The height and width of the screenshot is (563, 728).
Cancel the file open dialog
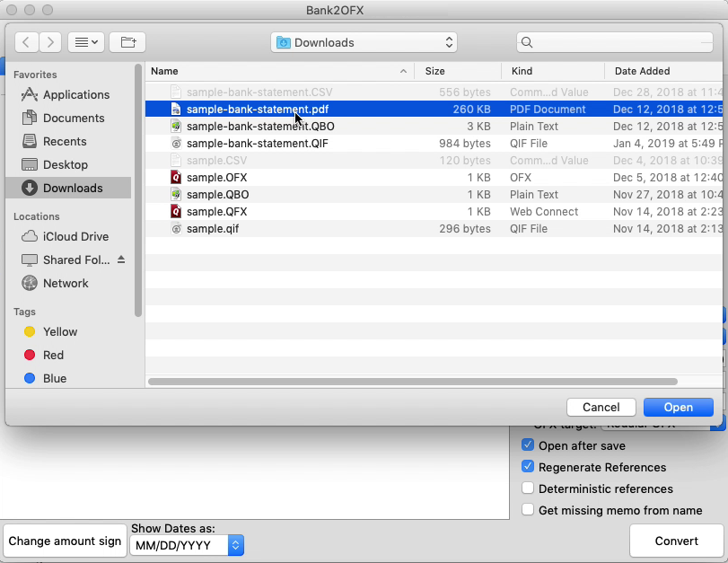(601, 408)
